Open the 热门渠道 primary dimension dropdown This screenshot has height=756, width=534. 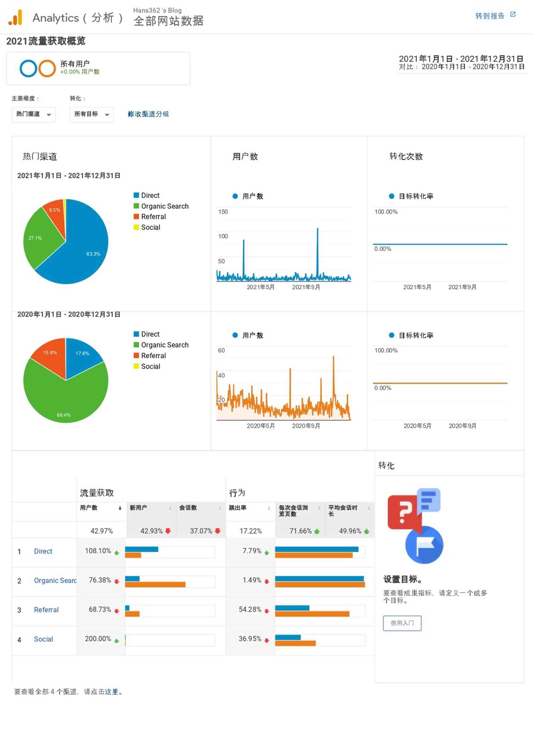pyautogui.click(x=33, y=114)
